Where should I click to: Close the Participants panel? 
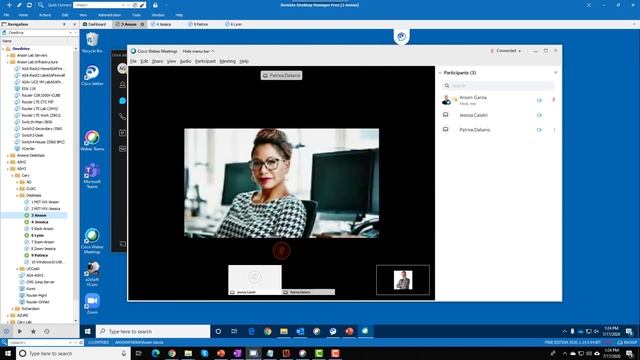click(x=555, y=73)
